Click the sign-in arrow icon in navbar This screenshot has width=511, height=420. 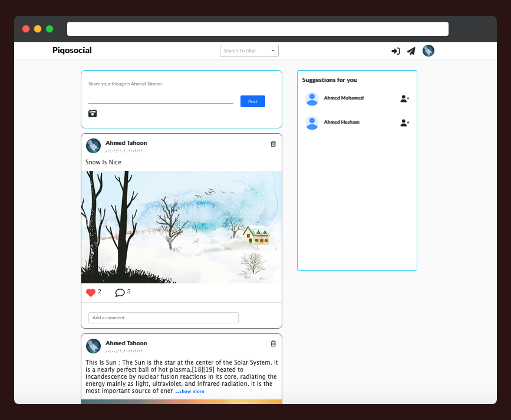(x=395, y=51)
